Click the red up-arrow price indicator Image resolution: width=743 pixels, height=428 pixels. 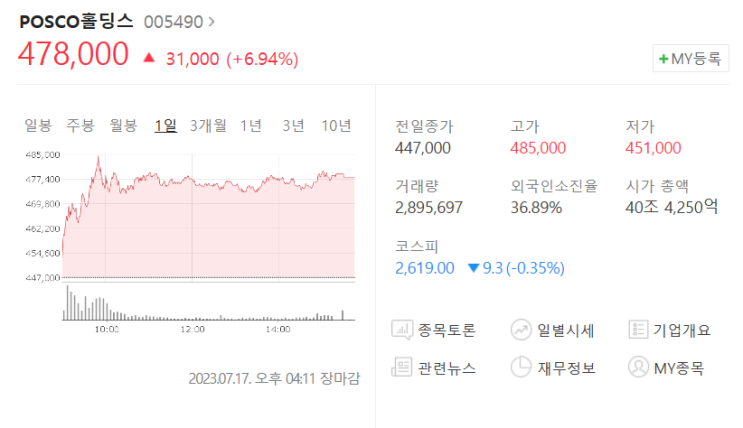pyautogui.click(x=149, y=58)
